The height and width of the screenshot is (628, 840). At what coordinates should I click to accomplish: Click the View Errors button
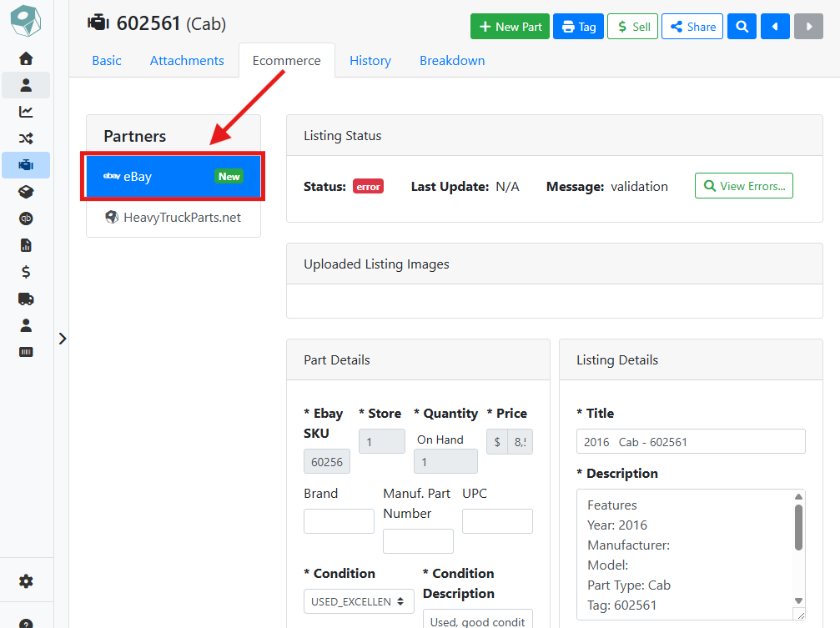pyautogui.click(x=743, y=186)
